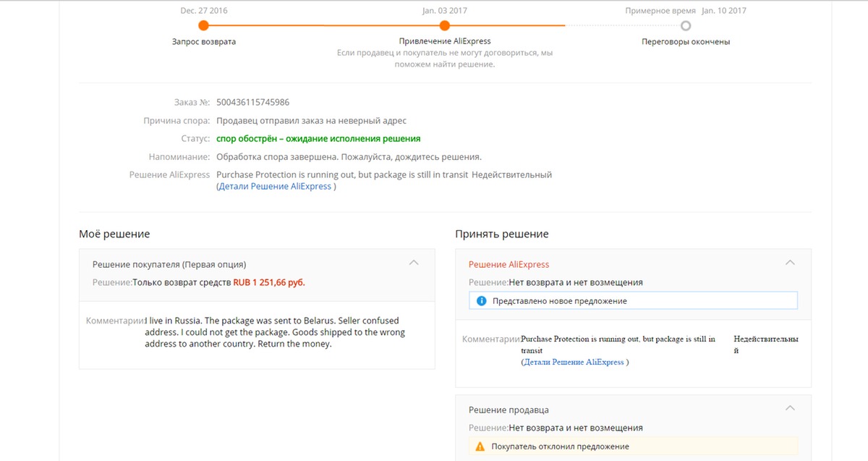Click the green dispute status text
This screenshot has width=868, height=461.
[x=318, y=138]
